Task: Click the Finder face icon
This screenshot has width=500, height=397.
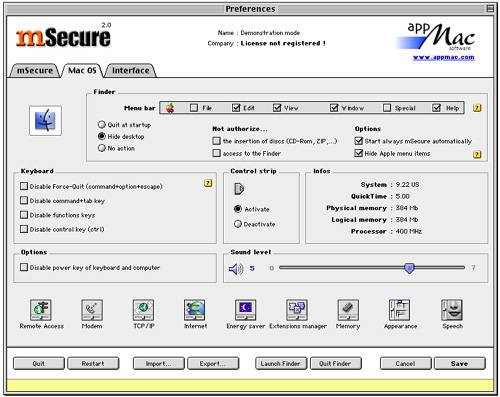Action: point(45,121)
